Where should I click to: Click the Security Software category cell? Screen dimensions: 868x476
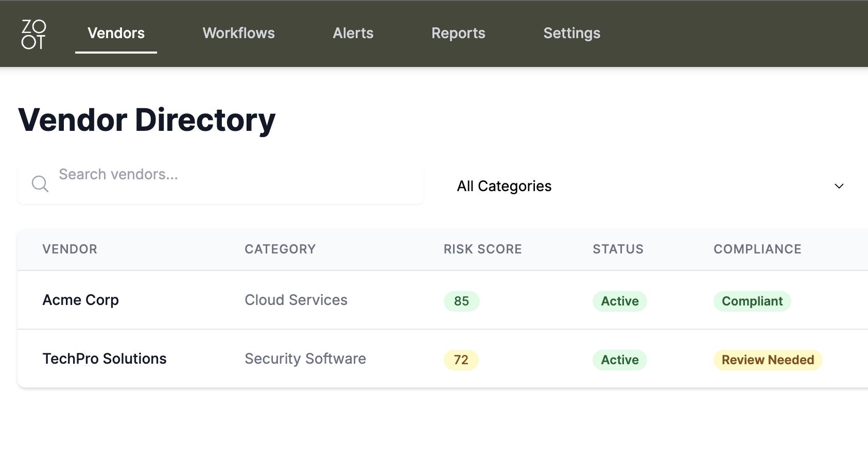305,359
